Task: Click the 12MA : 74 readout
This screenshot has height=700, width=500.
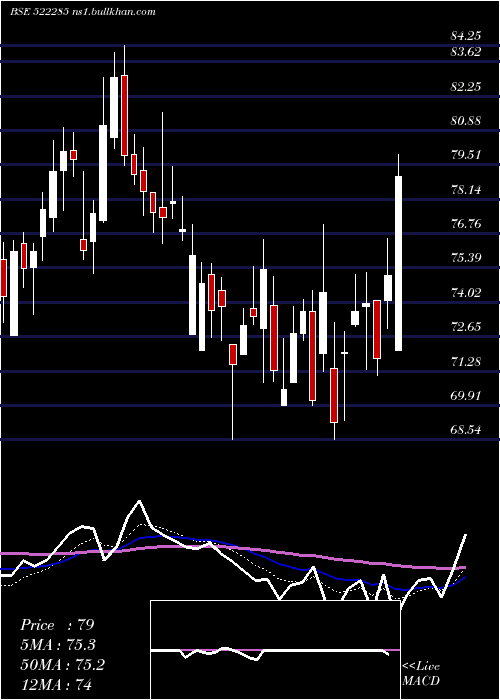Action: [56, 684]
